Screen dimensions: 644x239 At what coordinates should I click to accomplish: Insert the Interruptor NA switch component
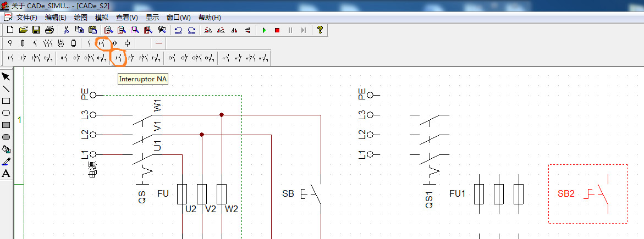(118, 59)
